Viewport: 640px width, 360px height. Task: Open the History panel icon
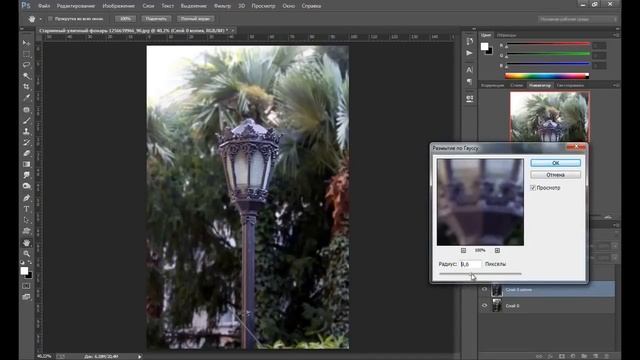click(x=469, y=41)
